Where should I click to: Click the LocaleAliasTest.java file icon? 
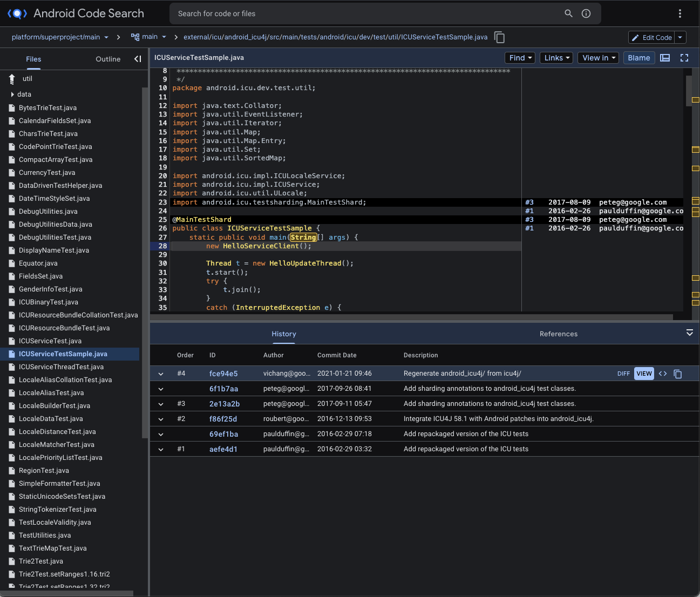pyautogui.click(x=12, y=393)
